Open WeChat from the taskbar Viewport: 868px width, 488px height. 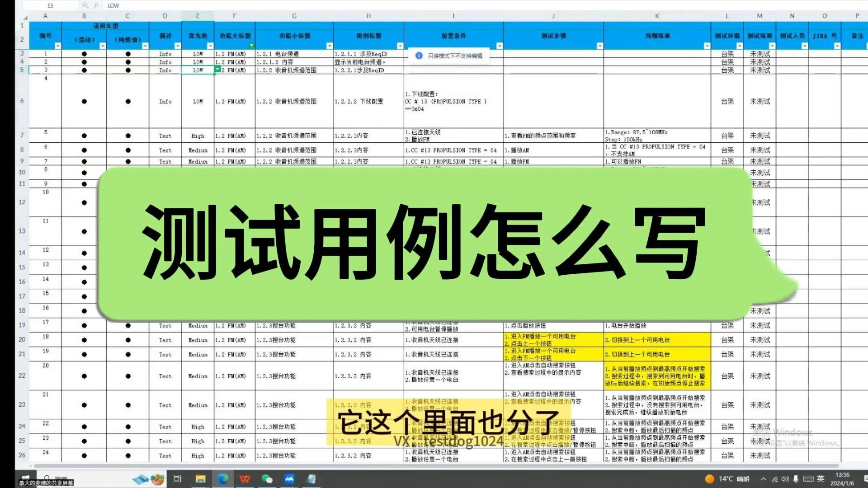tap(267, 479)
